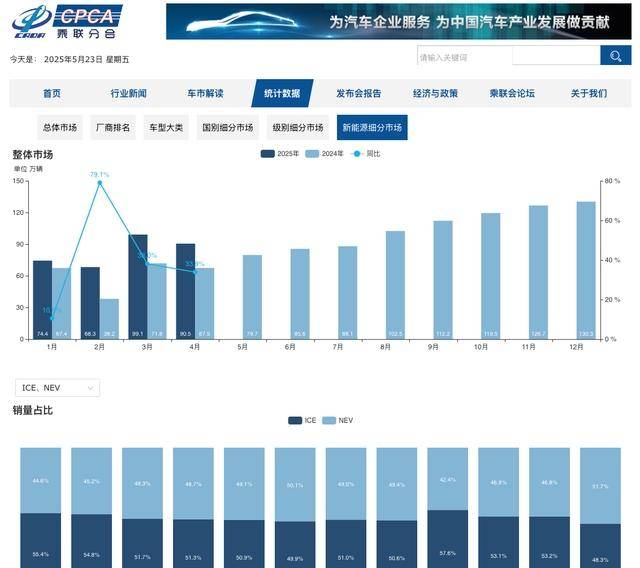Image resolution: width=640 pixels, height=568 pixels.
Task: Click the 2025 January bar labeled 74.4
Action: tap(42, 300)
